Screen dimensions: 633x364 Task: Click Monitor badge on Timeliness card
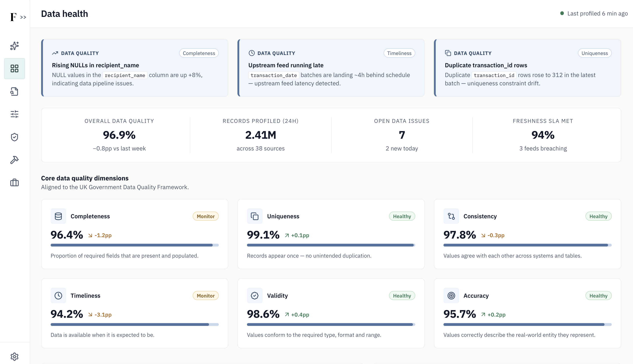coord(206,296)
